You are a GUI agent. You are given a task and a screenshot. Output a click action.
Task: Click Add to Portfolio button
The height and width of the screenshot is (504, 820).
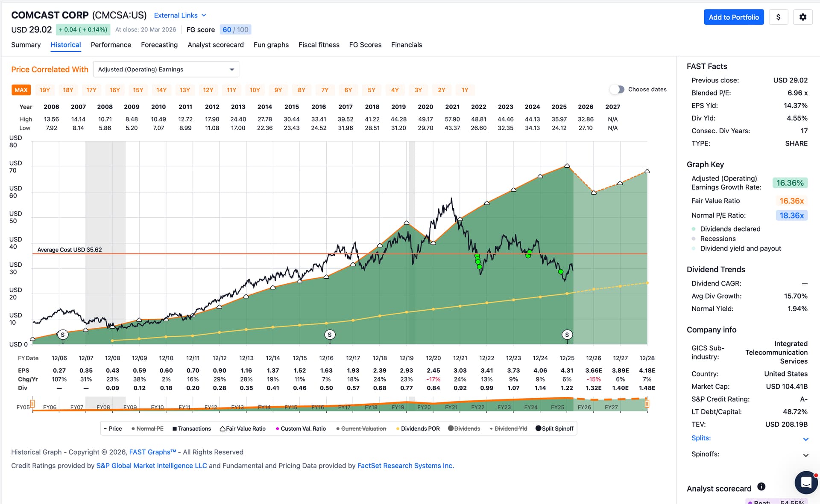tap(734, 17)
